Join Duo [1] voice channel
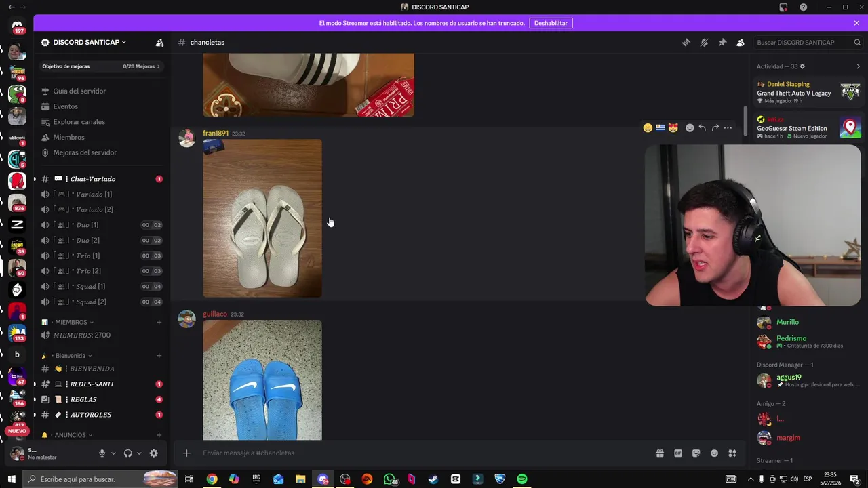The width and height of the screenshot is (868, 488). coord(101,225)
